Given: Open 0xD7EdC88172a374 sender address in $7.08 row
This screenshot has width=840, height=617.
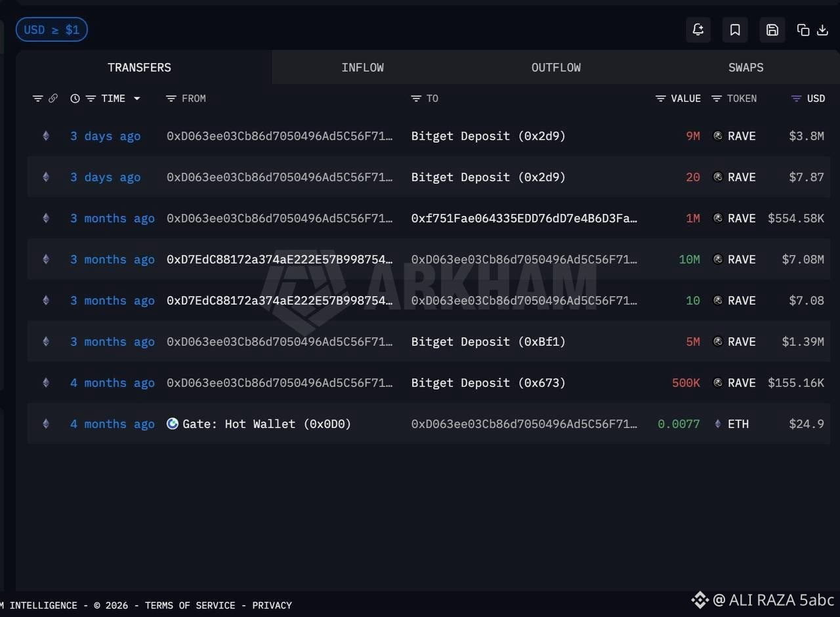Looking at the screenshot, I should point(280,301).
